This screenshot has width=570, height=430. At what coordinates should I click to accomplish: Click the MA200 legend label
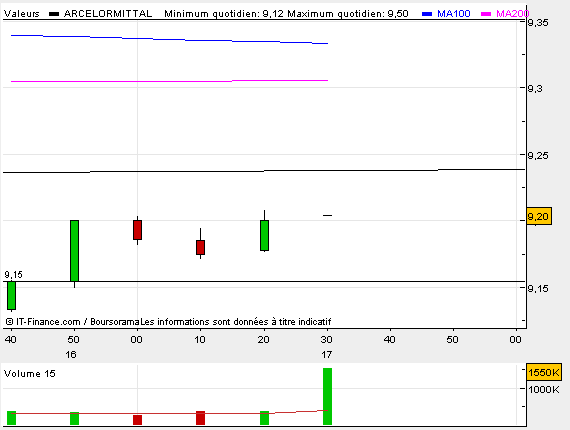coord(513,14)
